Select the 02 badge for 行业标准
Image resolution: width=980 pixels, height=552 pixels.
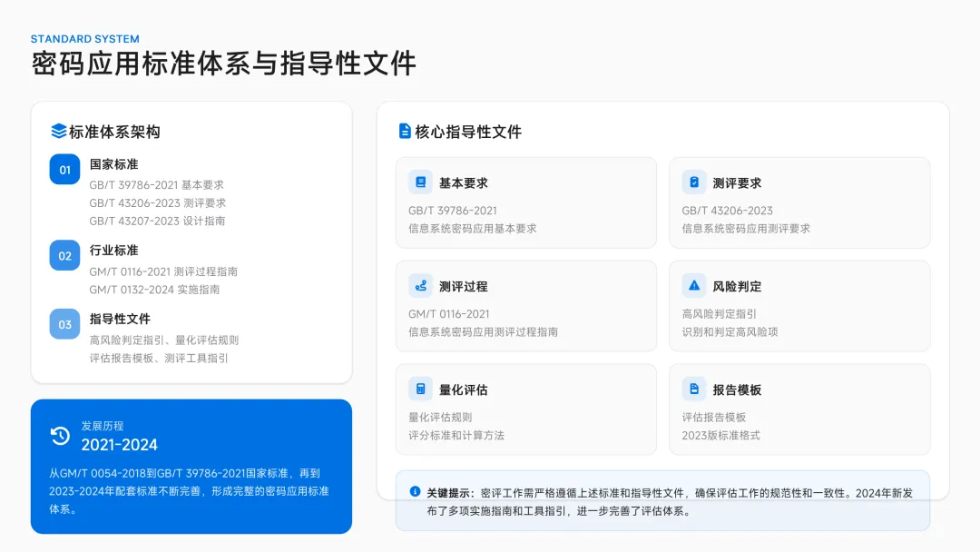(x=65, y=256)
